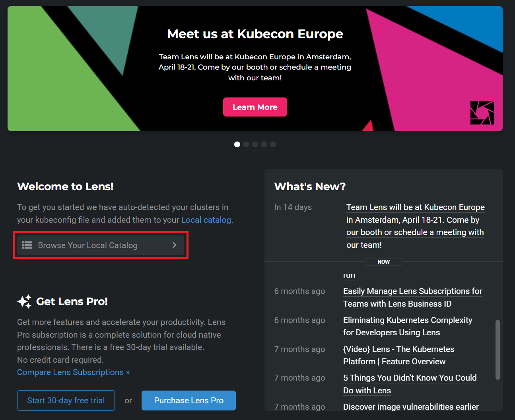The width and height of the screenshot is (515, 420).
Task: Click the sparkle icon next to Get Lens Pro
Action: (24, 301)
